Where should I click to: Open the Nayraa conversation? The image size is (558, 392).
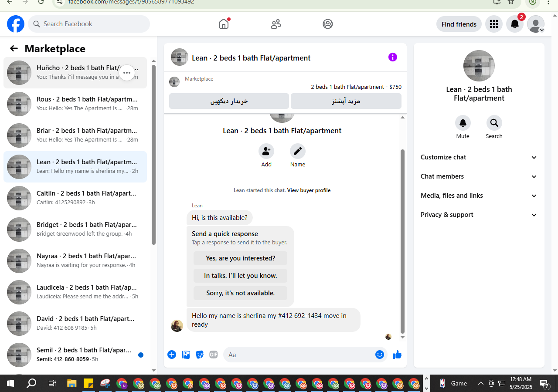point(75,260)
